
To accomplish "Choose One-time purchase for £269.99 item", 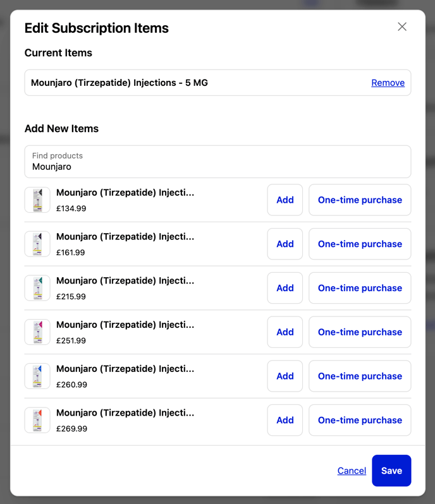I will (x=360, y=420).
